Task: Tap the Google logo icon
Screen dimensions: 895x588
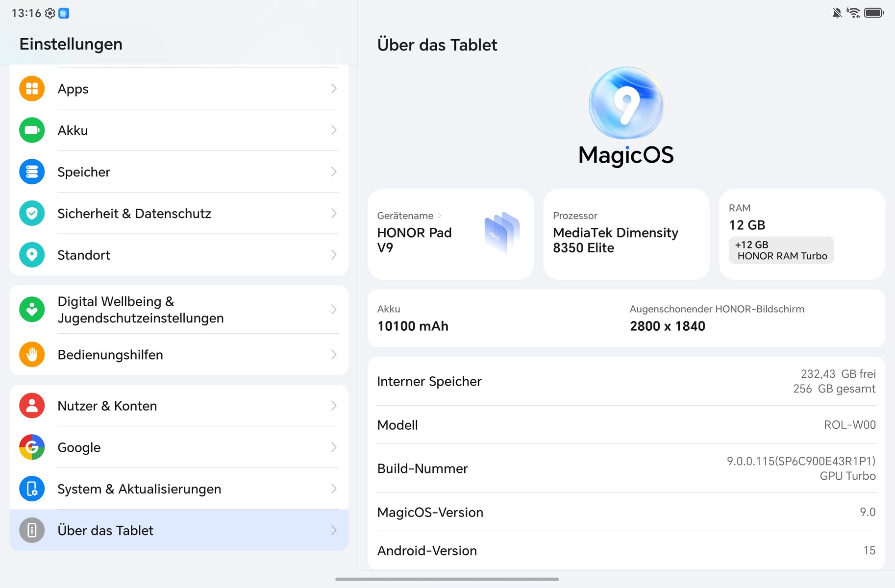Action: tap(32, 447)
